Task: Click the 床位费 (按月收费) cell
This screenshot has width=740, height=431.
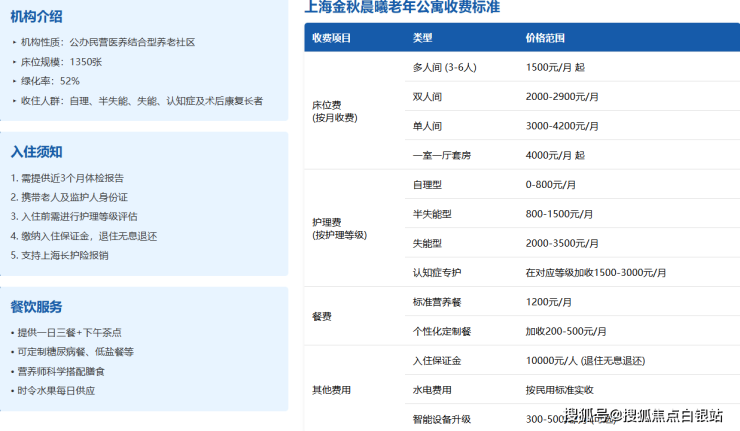Action: coord(335,111)
